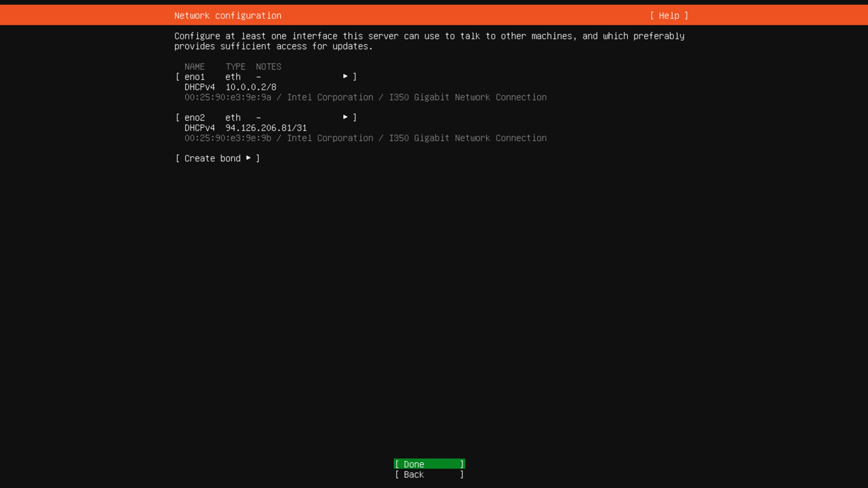Click the Network configuration title

pyautogui.click(x=228, y=16)
